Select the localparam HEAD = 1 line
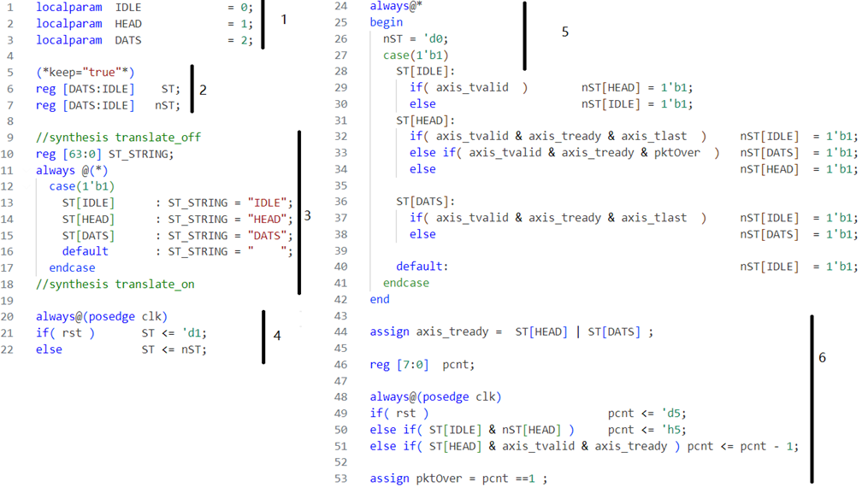Image resolution: width=868 pixels, height=487 pixels. 145,24
